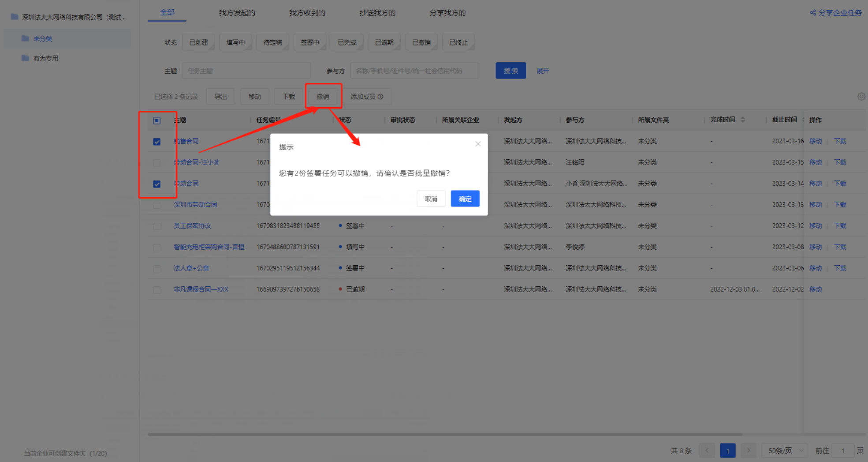Sort by 完成时间 column arrows
The width and height of the screenshot is (868, 462).
coord(743,120)
